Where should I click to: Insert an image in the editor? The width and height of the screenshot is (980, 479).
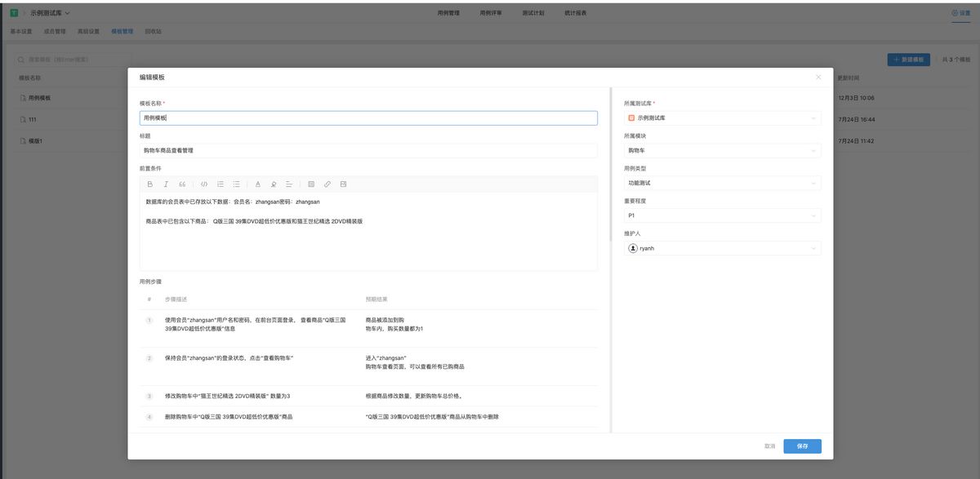coord(343,184)
